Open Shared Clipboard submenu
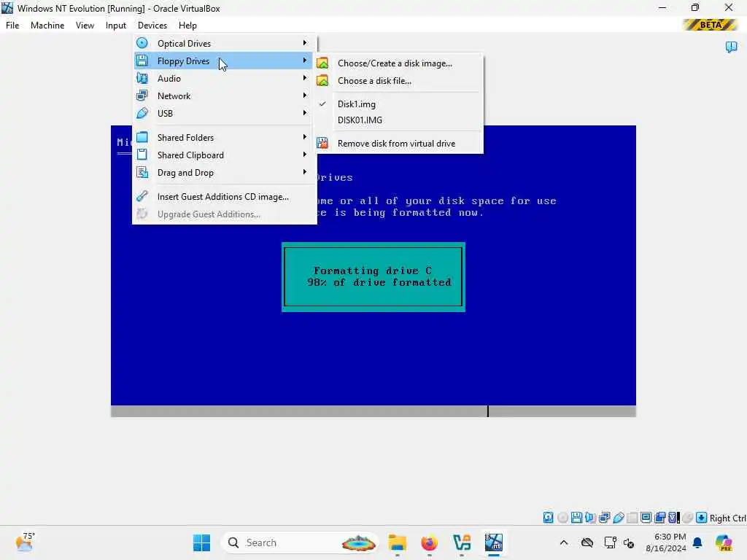The image size is (747, 560). click(224, 155)
